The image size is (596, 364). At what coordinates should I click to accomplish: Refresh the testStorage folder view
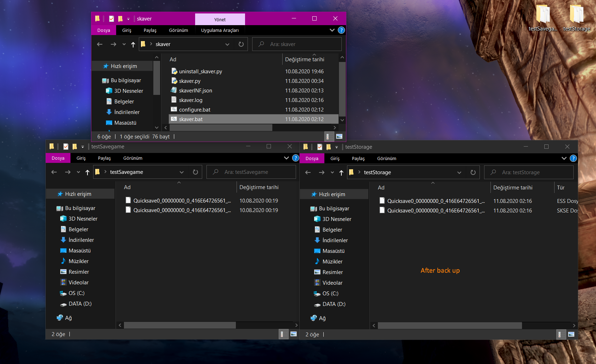(473, 172)
